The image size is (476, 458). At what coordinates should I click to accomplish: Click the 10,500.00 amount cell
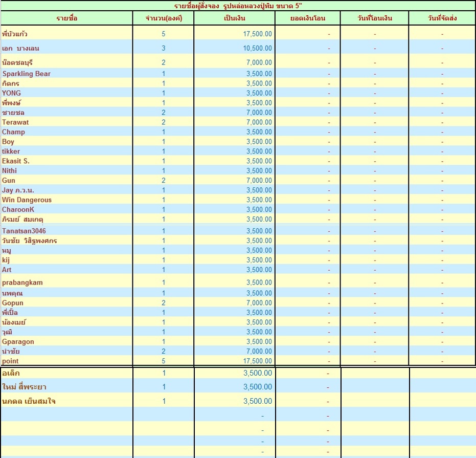[x=234, y=48]
